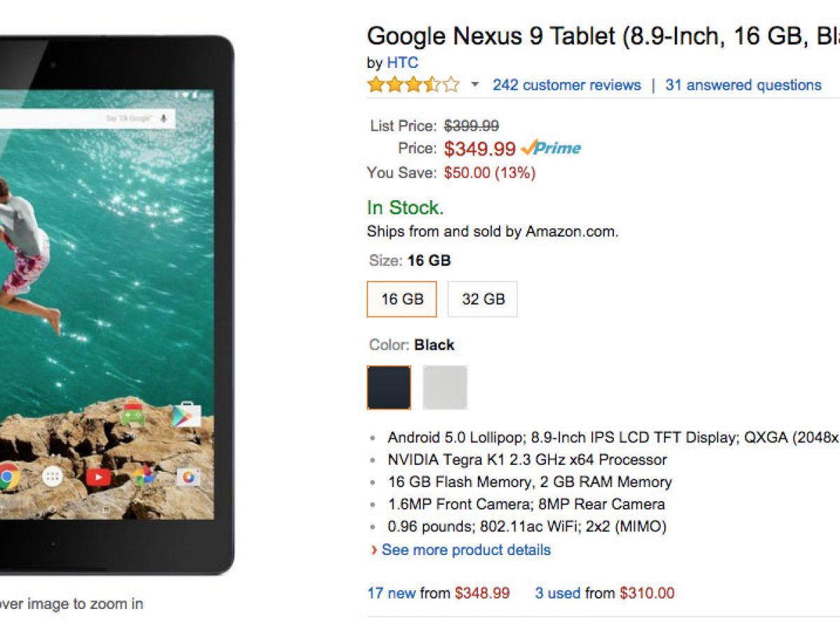Expand See more product details
This screenshot has height=630, width=840.
(465, 550)
